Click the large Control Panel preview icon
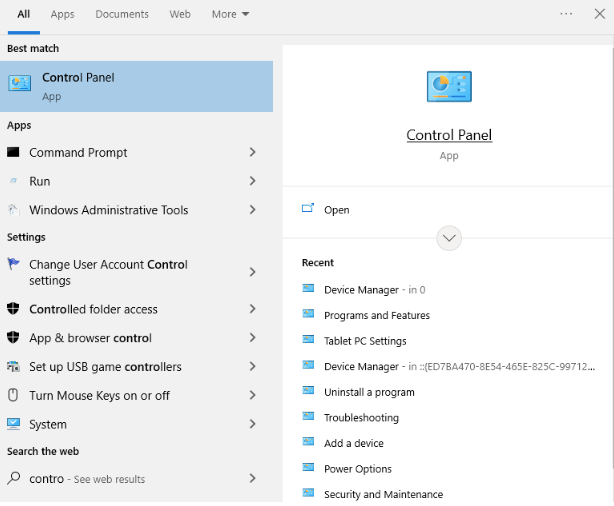The image size is (614, 506). coord(449,87)
